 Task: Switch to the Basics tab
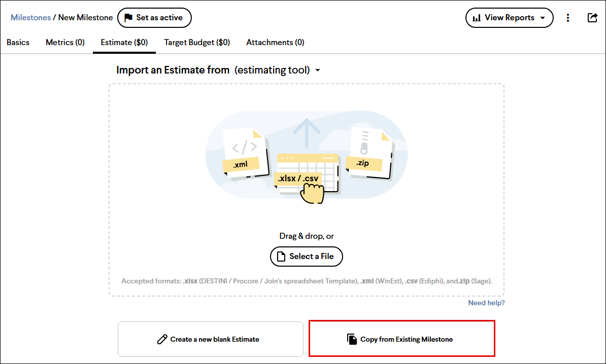click(18, 43)
